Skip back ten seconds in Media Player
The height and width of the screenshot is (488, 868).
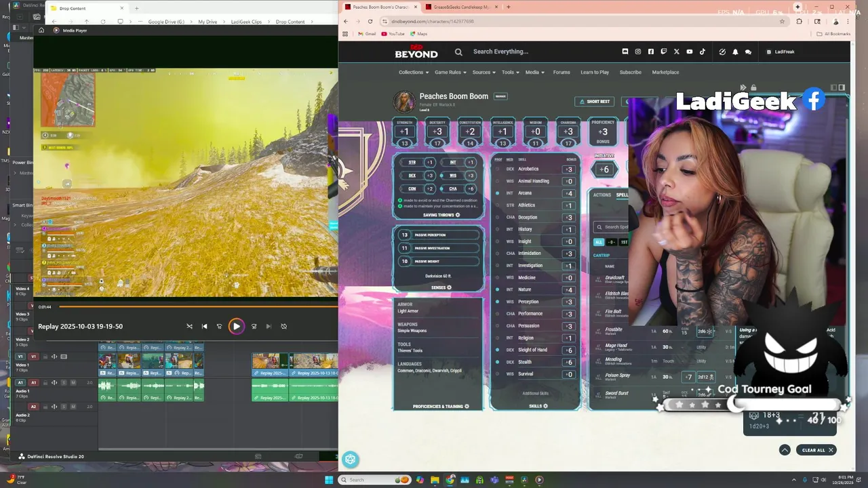click(x=219, y=326)
